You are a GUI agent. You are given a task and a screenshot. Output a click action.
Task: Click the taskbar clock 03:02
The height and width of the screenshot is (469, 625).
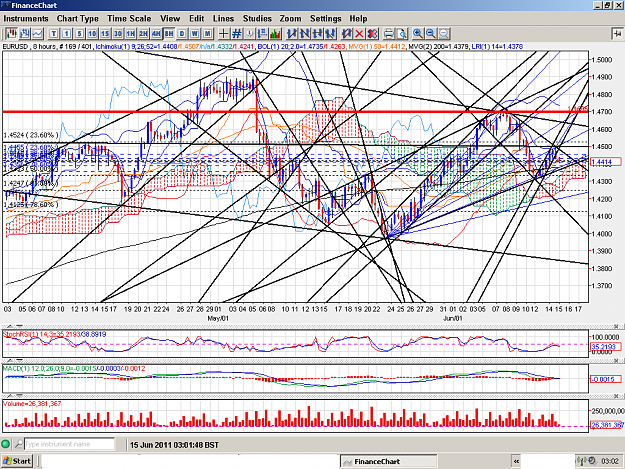[610, 461]
